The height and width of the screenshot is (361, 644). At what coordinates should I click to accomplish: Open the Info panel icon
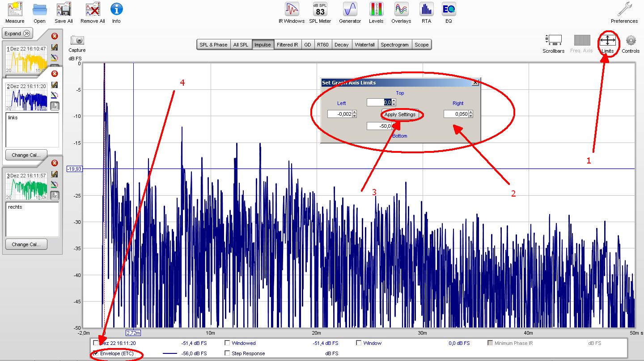[x=116, y=9]
